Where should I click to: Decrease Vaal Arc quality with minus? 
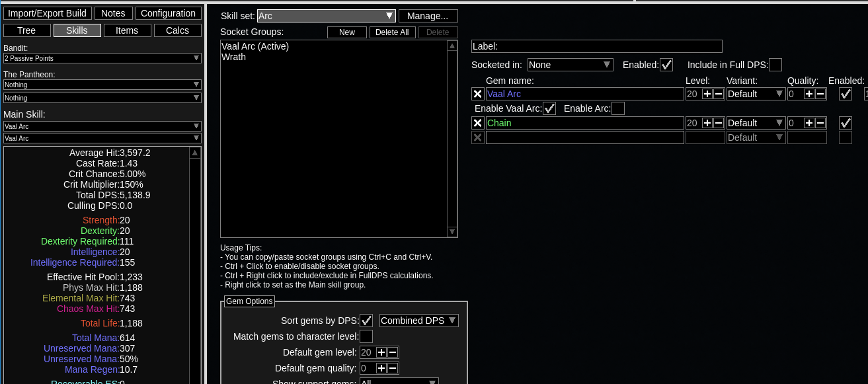coord(820,94)
